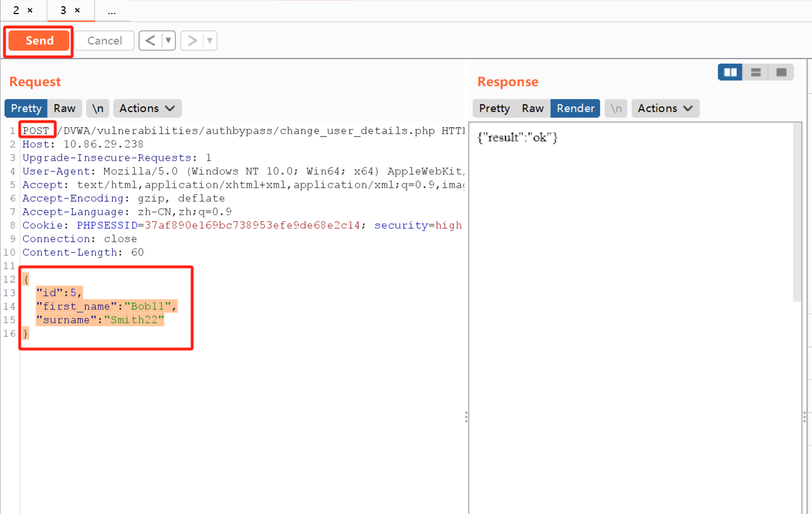Screen dimensions: 812x514
Task: Open the forward history dropdown arrow
Action: 210,41
